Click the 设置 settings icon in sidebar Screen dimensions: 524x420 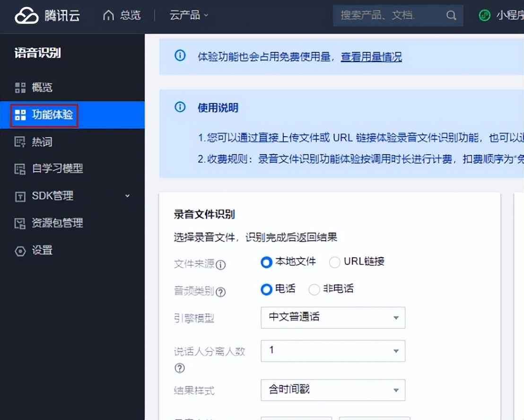pyautogui.click(x=20, y=251)
